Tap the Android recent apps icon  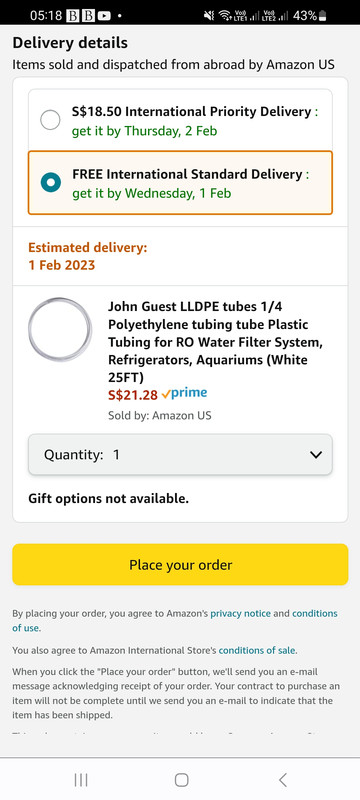tap(81, 780)
